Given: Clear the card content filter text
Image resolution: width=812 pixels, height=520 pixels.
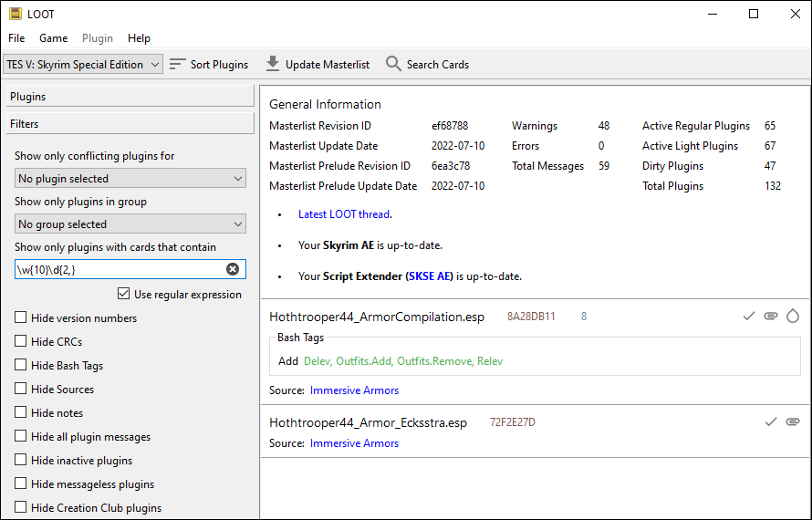Looking at the screenshot, I should pyautogui.click(x=233, y=269).
